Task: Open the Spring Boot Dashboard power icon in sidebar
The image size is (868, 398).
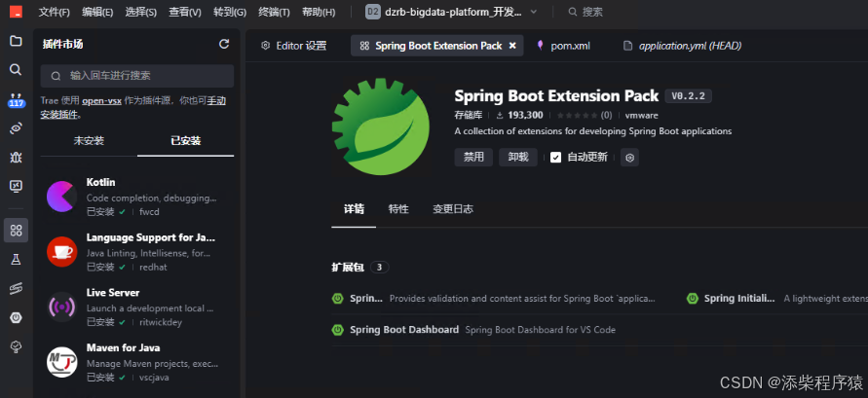Action: (x=16, y=317)
